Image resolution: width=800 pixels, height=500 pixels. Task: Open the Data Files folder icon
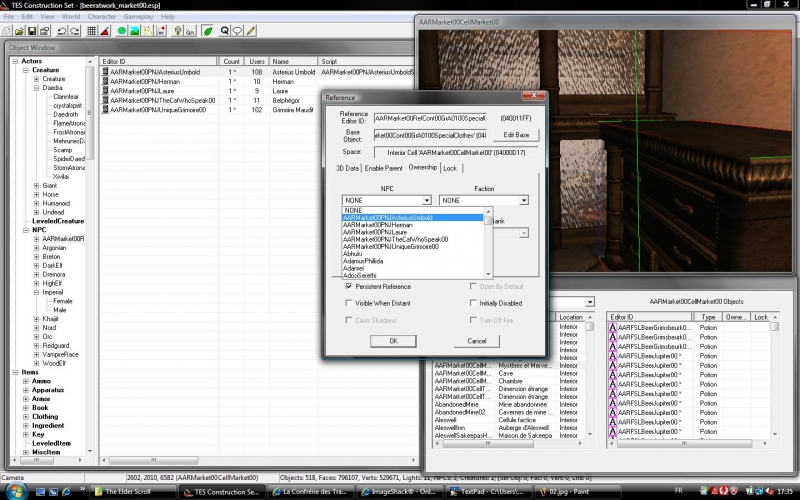[19, 31]
